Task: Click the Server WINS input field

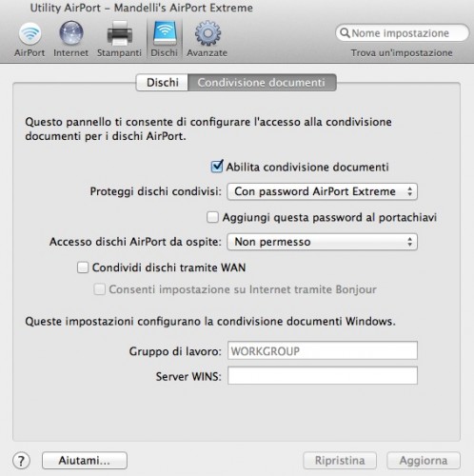Action: [x=323, y=376]
